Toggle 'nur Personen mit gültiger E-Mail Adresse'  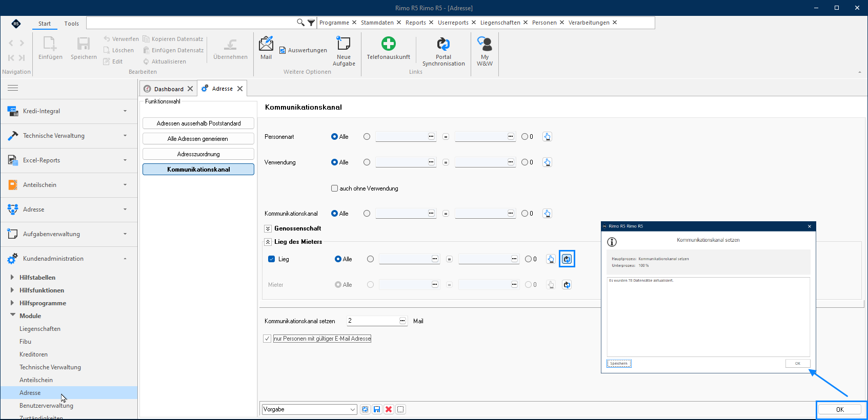(x=267, y=339)
